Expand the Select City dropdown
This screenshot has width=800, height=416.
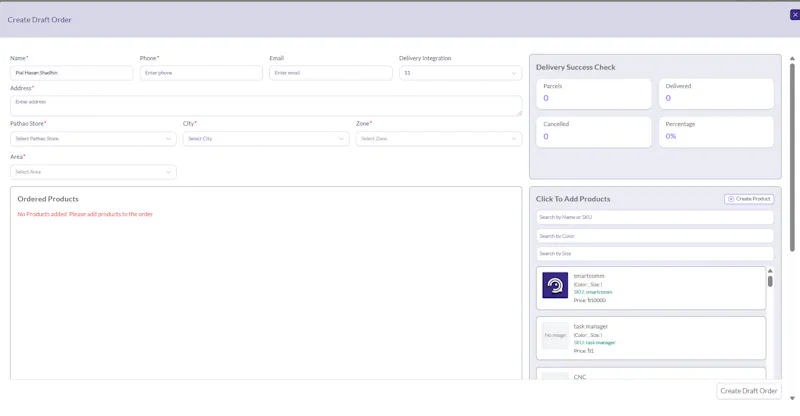(x=266, y=139)
